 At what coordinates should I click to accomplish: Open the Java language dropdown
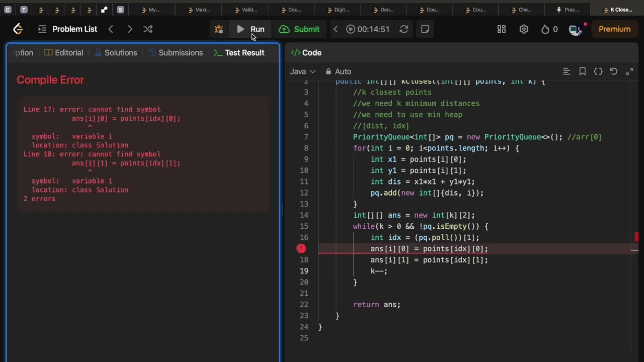tap(302, 71)
